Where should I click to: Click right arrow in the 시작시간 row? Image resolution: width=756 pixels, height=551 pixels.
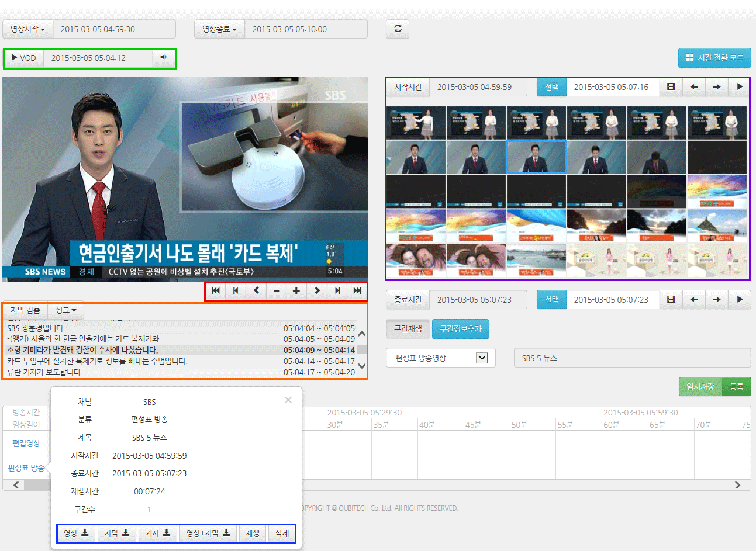pyautogui.click(x=717, y=86)
